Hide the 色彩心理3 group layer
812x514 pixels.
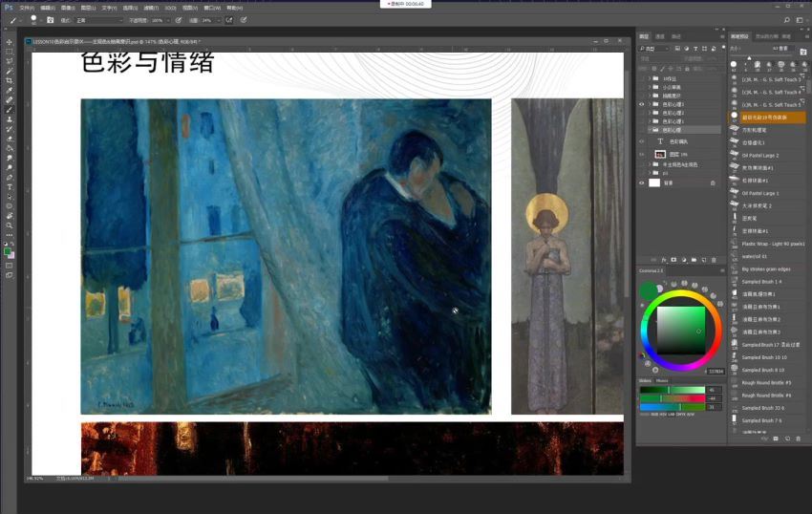642,104
